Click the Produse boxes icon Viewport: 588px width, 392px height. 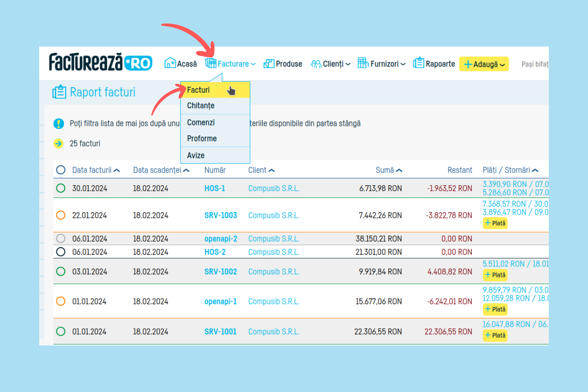coord(269,64)
